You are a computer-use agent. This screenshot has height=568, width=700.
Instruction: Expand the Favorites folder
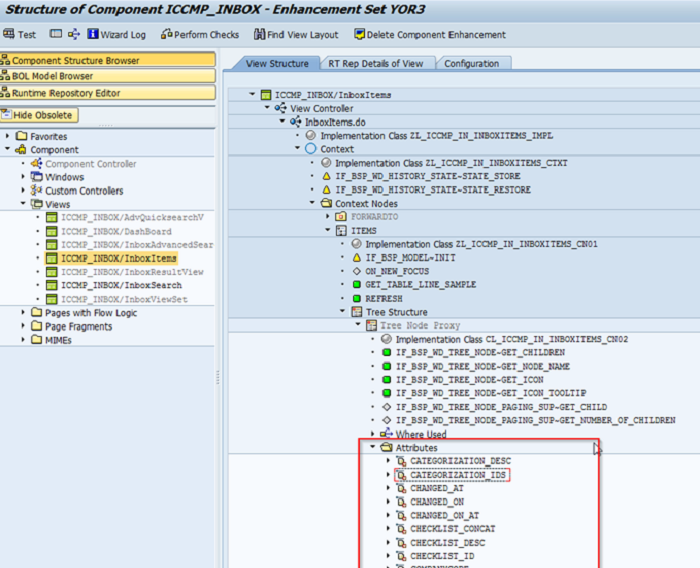tap(7, 135)
